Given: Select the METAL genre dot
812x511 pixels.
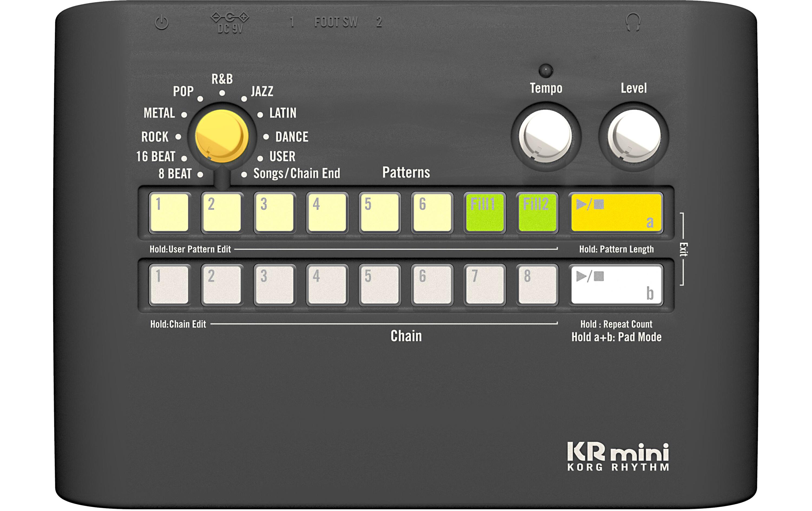Looking at the screenshot, I should (x=184, y=115).
